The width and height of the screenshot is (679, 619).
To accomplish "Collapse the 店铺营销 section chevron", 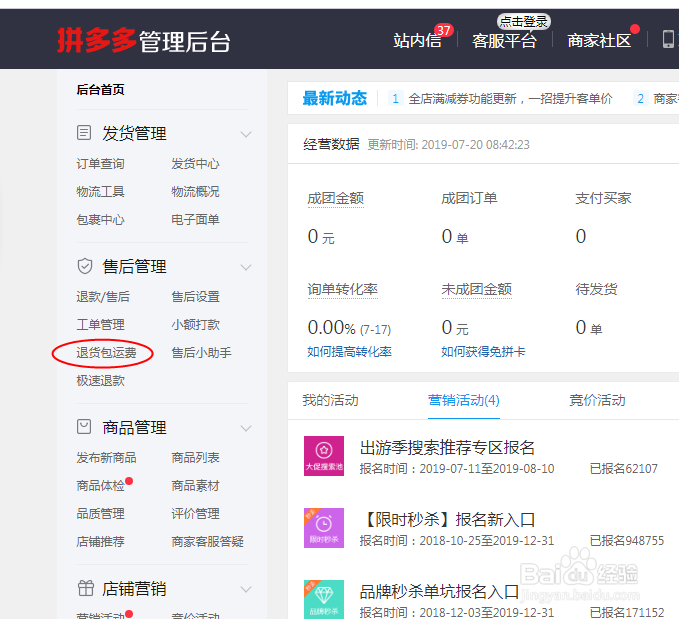I will coord(246,589).
